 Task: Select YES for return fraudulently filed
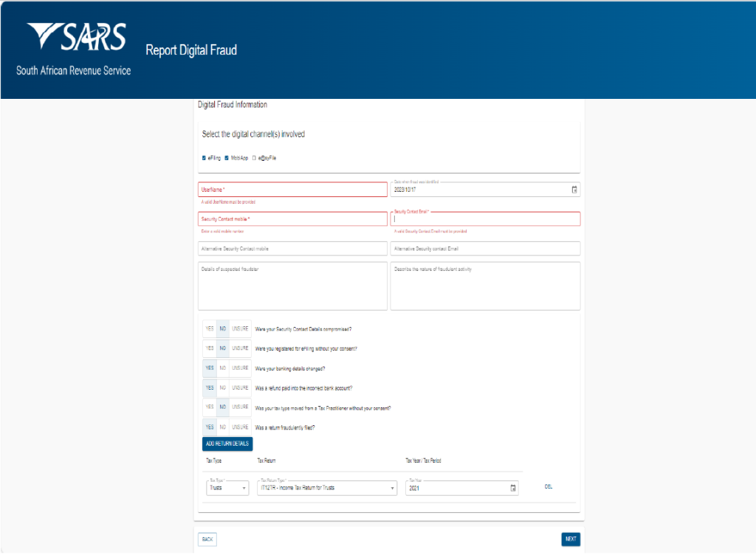209,427
